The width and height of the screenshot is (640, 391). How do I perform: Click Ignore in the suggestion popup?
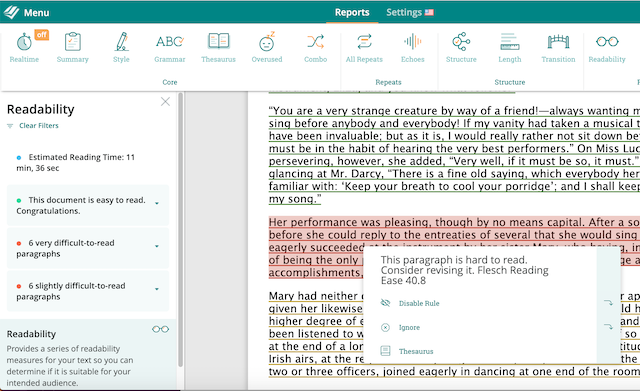(409, 327)
